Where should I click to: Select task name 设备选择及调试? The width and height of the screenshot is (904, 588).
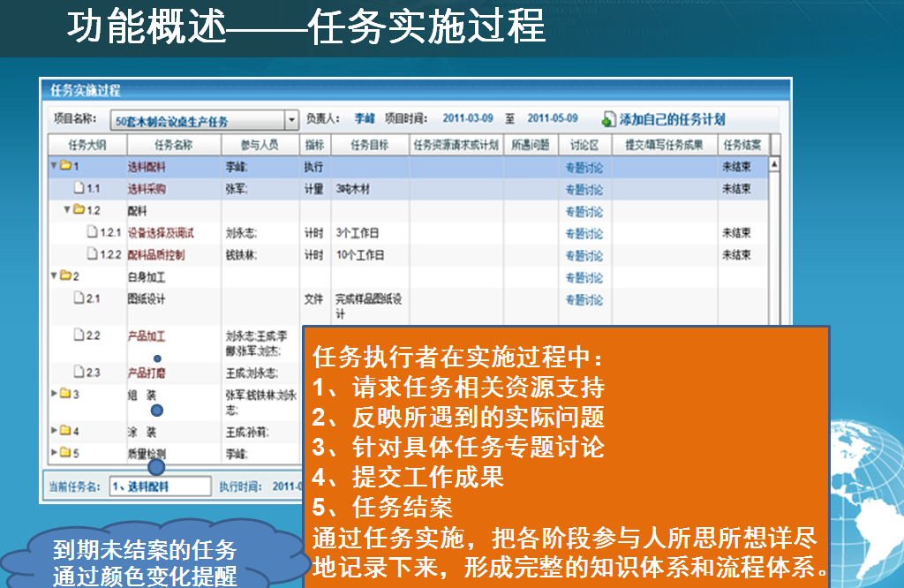click(x=161, y=233)
